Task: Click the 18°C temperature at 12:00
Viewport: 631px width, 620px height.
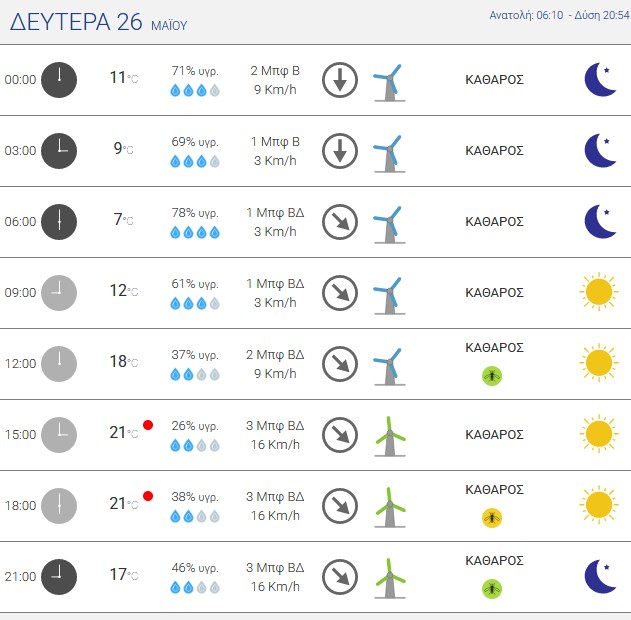Action: tap(124, 362)
